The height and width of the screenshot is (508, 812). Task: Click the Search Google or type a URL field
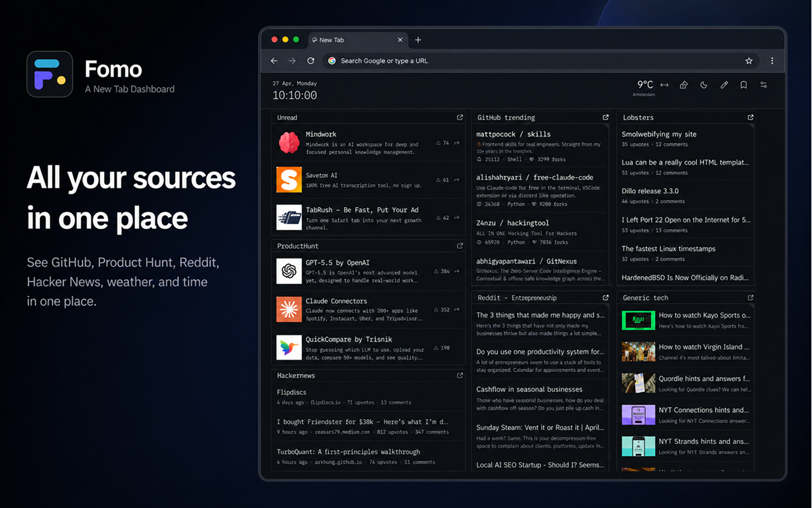(x=542, y=61)
